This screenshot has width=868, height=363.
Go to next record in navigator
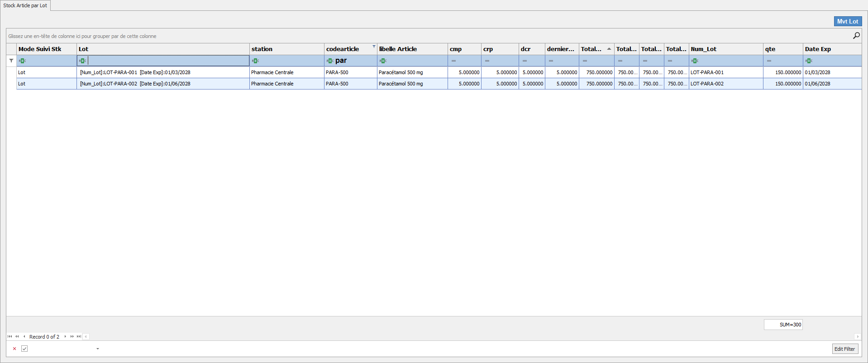point(65,336)
